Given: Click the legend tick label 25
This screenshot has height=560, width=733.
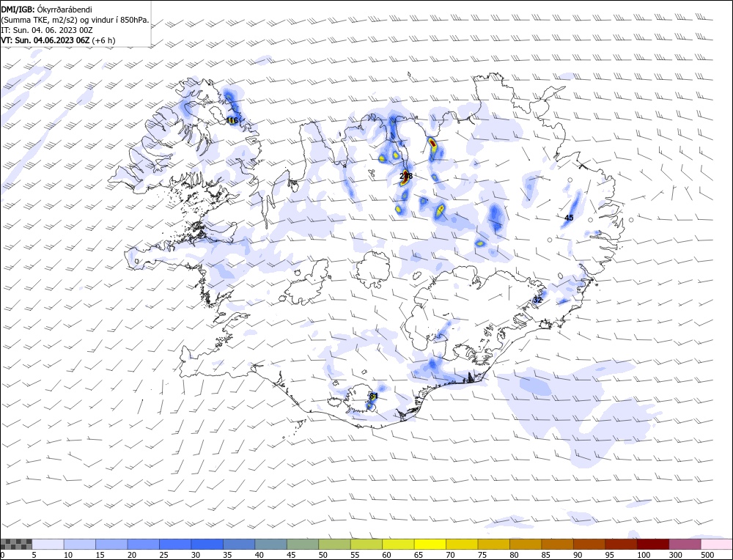Looking at the screenshot, I should (x=163, y=555).
